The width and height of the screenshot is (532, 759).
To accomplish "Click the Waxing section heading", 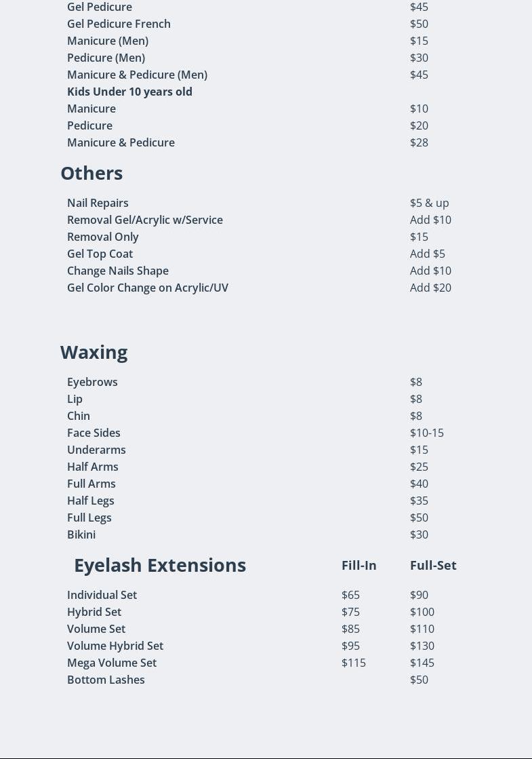I will [94, 353].
